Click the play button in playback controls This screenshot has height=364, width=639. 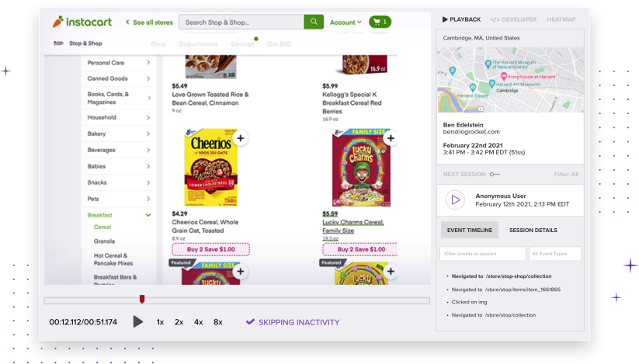coord(138,321)
